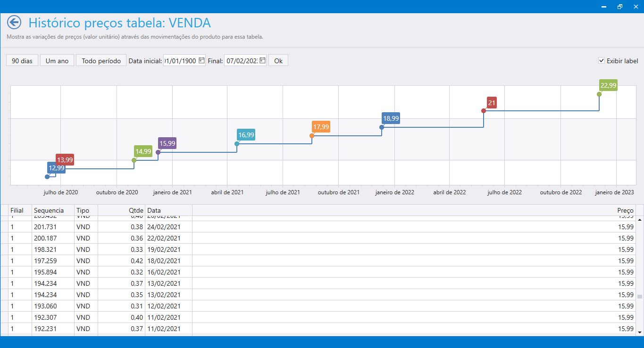Uncheck the Exibir label checkbox

(x=601, y=60)
